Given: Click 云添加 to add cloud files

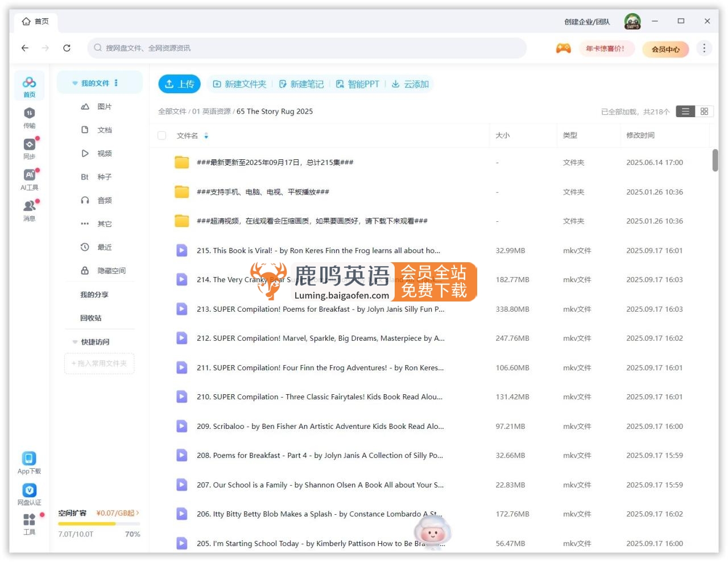Looking at the screenshot, I should [411, 84].
